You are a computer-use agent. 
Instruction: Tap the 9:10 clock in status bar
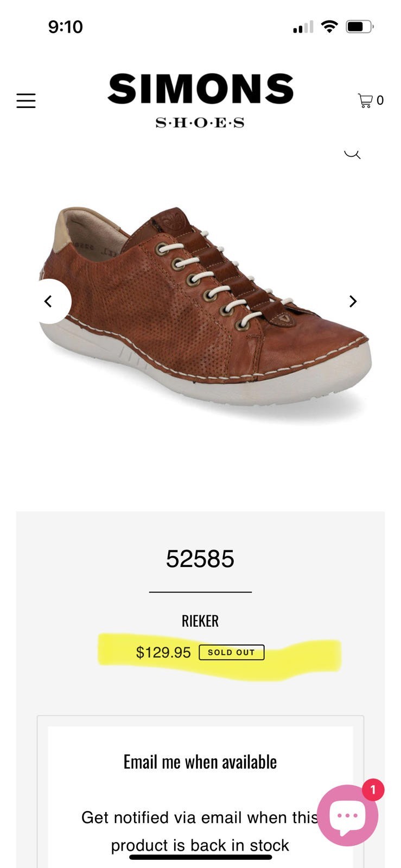(66, 27)
